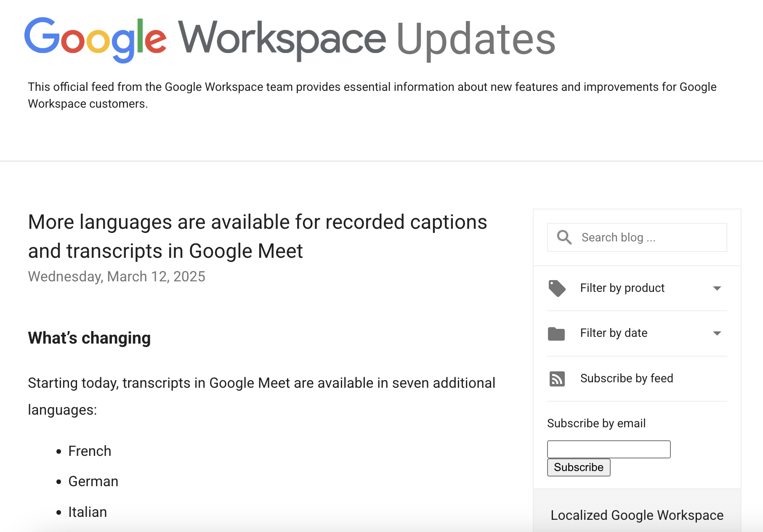Toggle open the date filter section
The width and height of the screenshot is (763, 532).
[718, 333]
